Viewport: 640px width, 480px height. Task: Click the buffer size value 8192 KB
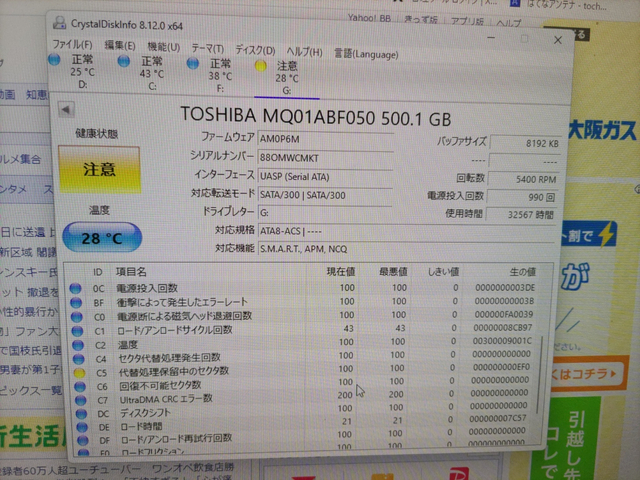pos(525,143)
